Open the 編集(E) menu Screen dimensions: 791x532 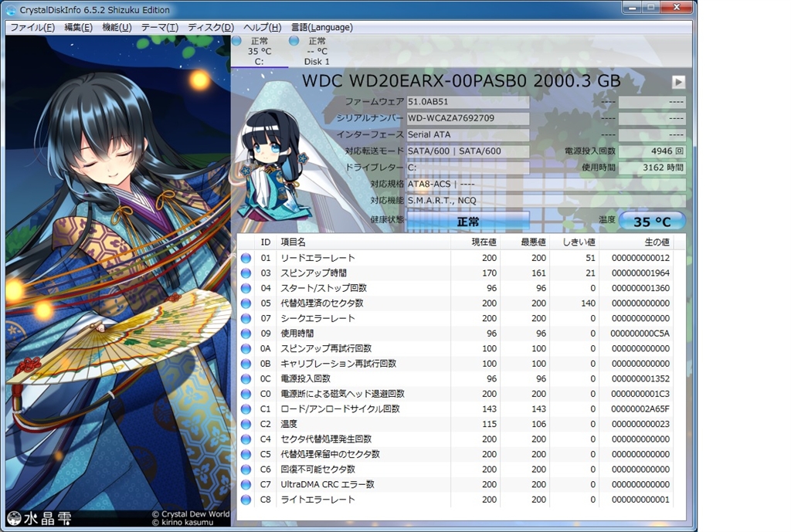(x=78, y=27)
